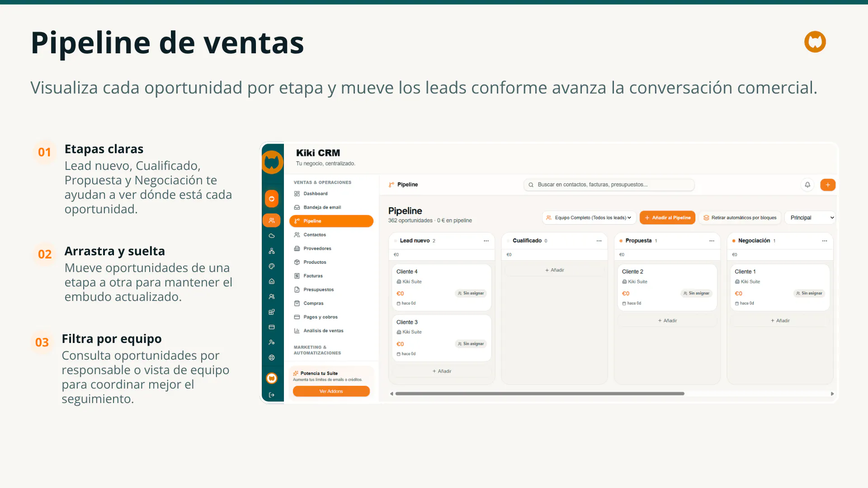The image size is (868, 488).
Task: Click the text "362 oportunidades · 0 € en pipeline"
Action: (x=430, y=221)
